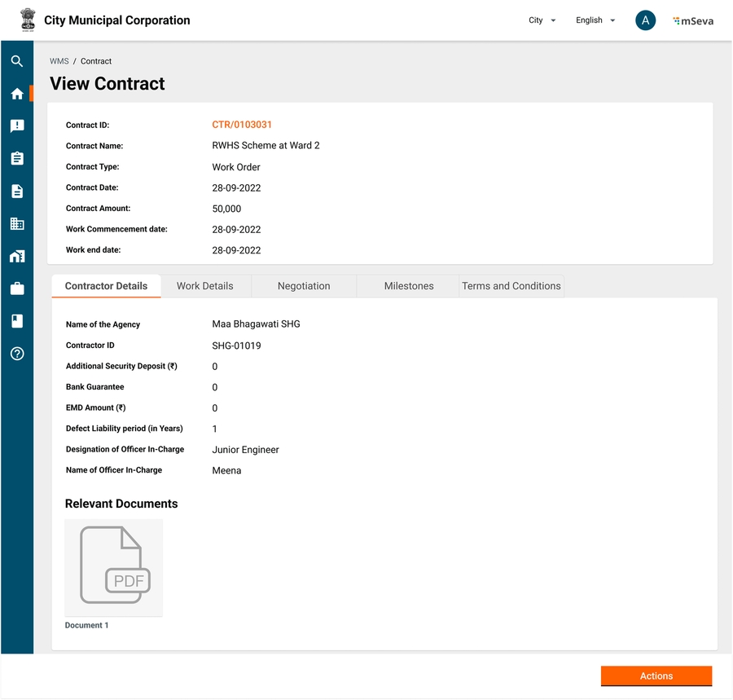Open the briefcase icon in the sidebar

[x=17, y=288]
